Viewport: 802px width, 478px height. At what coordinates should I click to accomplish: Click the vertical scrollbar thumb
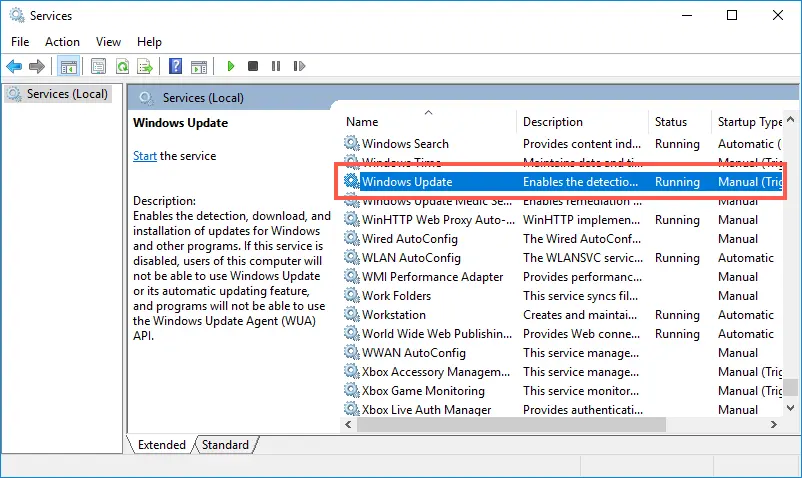point(791,387)
